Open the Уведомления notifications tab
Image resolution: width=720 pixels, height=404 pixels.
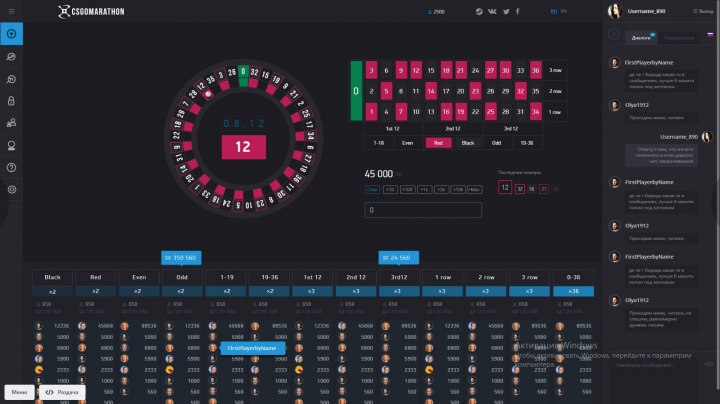(679, 38)
